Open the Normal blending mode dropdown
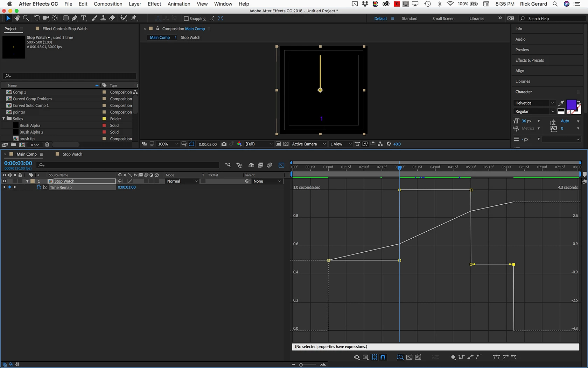 coord(182,181)
